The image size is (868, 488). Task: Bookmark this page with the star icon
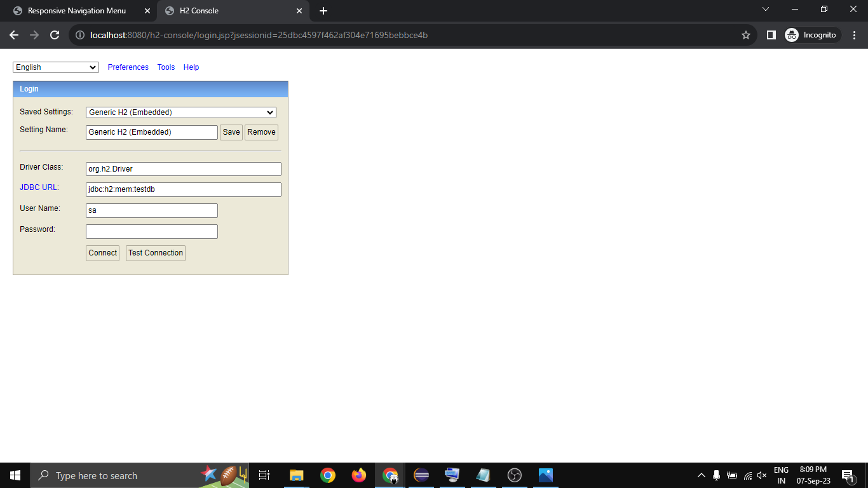click(x=746, y=35)
